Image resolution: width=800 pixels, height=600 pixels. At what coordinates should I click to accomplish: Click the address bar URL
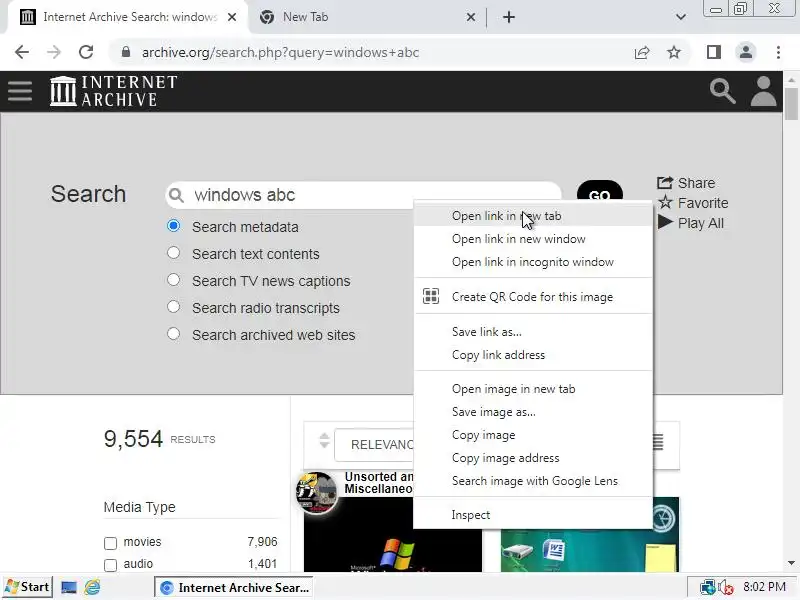[281, 52]
